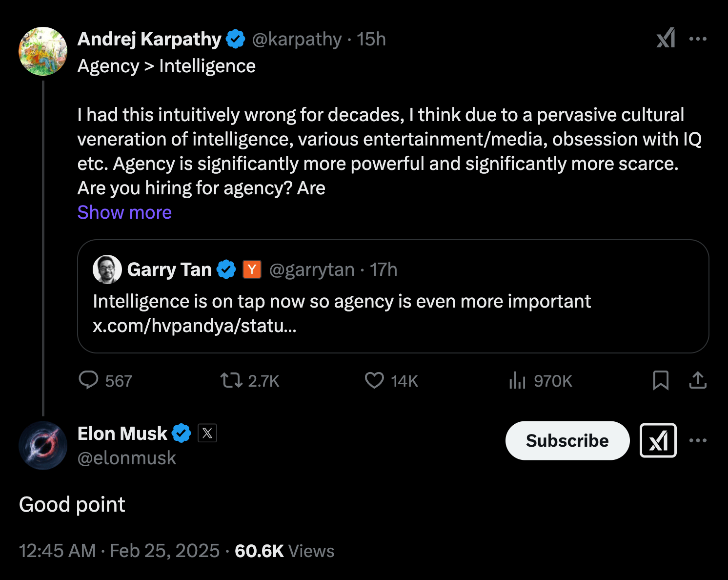The height and width of the screenshot is (580, 728).
Task: Open more options on Karpathy's post
Action: (x=698, y=39)
